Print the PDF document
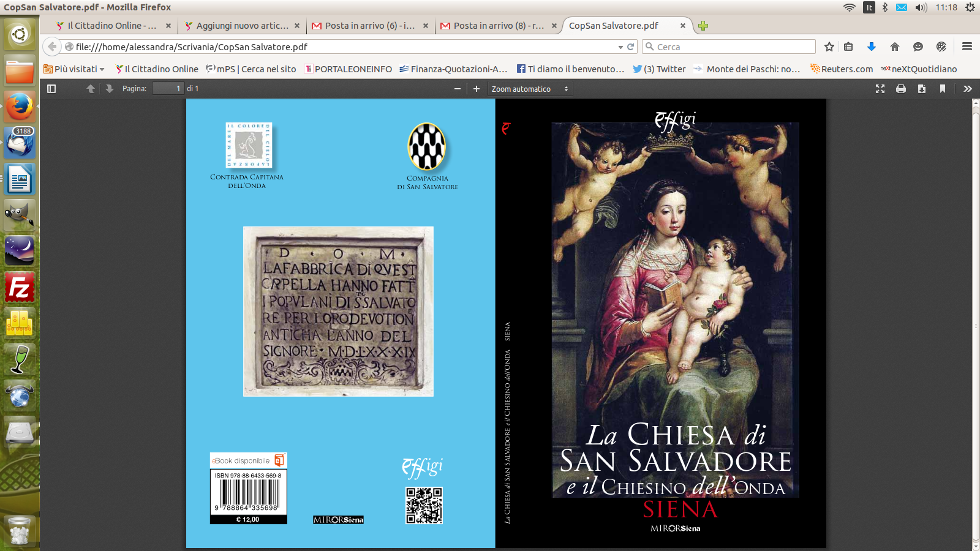 click(901, 89)
